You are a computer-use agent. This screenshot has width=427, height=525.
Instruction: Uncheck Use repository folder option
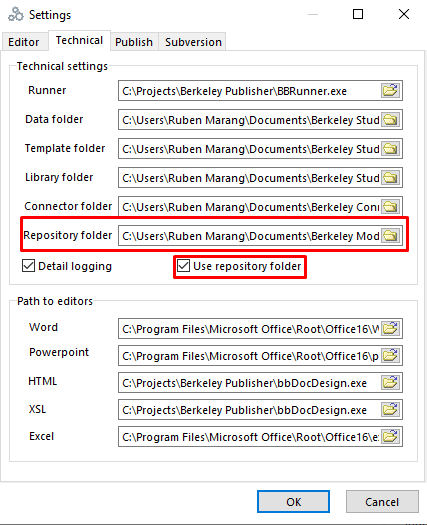184,266
